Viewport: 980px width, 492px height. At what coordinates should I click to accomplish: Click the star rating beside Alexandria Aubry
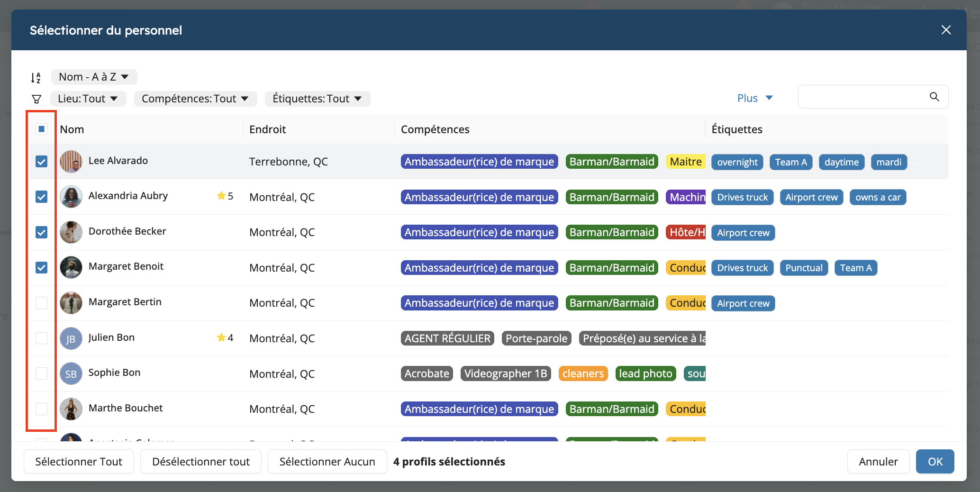click(x=225, y=196)
